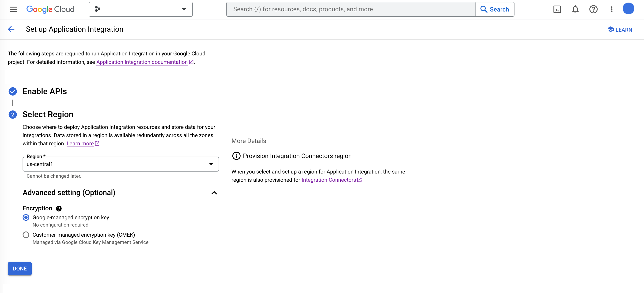Click the Integration Connectors external link
Screen dimensions: 644x293
tap(329, 180)
